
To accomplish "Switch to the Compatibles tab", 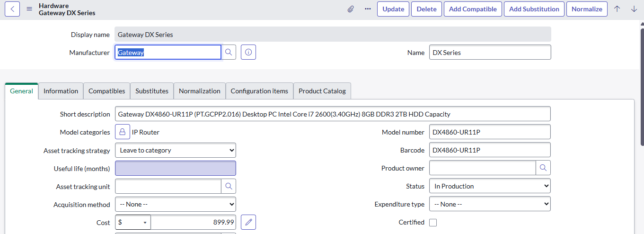I will point(107,91).
